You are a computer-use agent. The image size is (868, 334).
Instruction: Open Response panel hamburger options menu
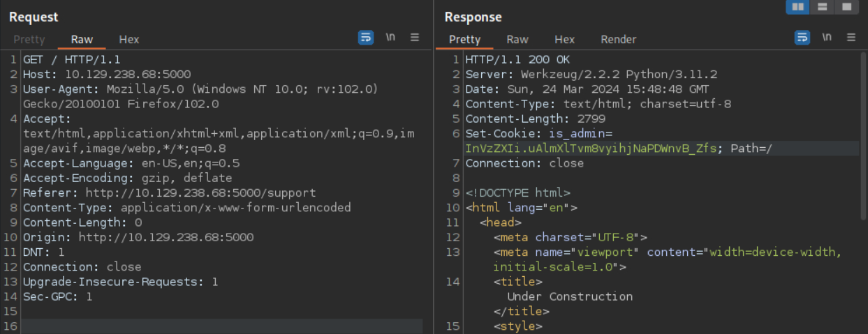(851, 38)
